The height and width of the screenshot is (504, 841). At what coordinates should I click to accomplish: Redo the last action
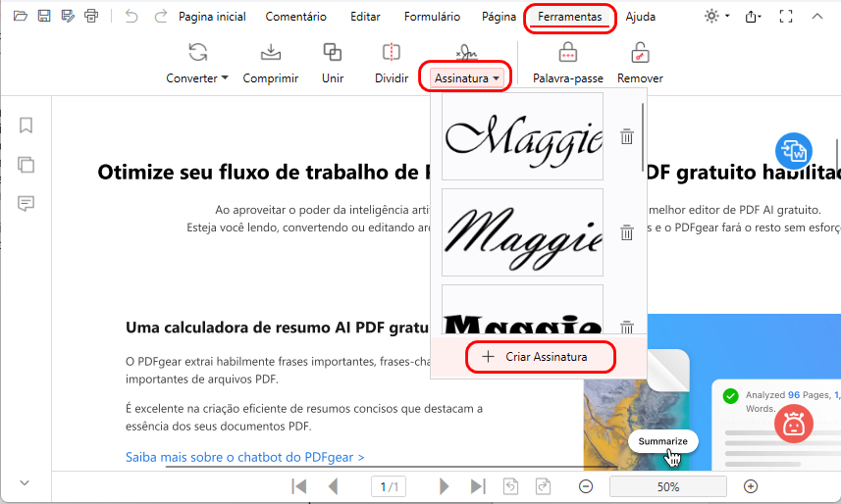click(x=160, y=17)
